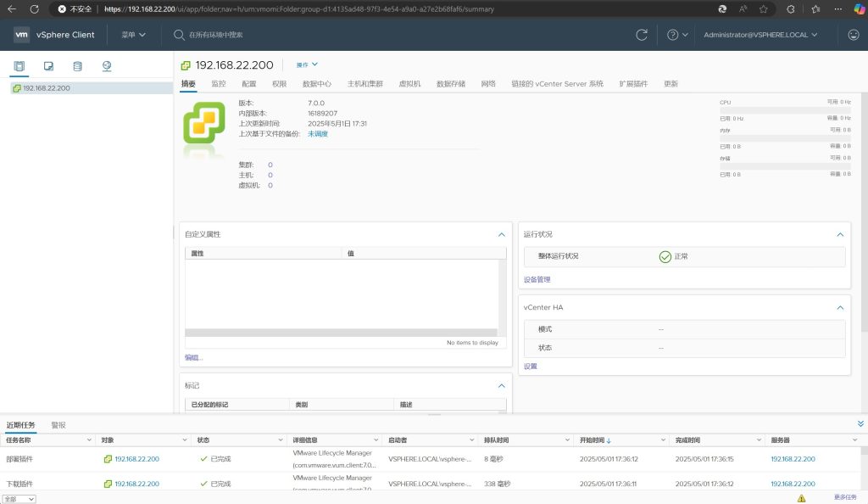This screenshot has height=504, width=868.
Task: Click 设置 link in vCenter HA
Action: point(531,366)
